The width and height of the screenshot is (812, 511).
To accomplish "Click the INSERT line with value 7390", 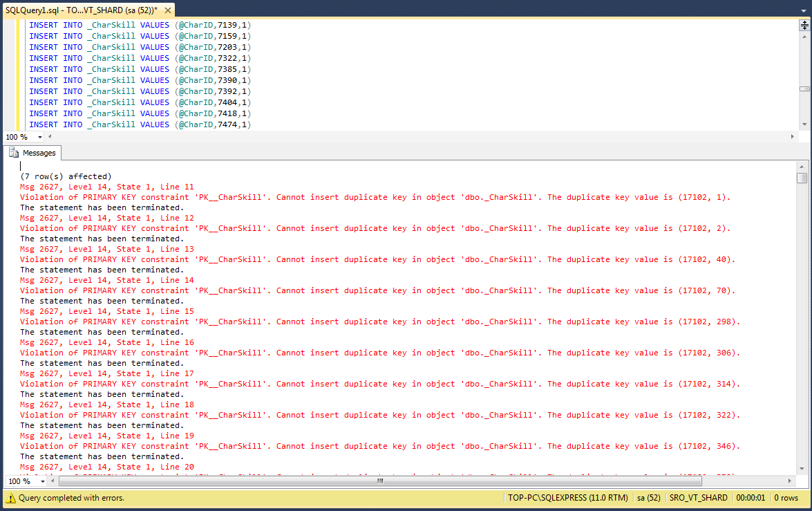I will pos(140,80).
